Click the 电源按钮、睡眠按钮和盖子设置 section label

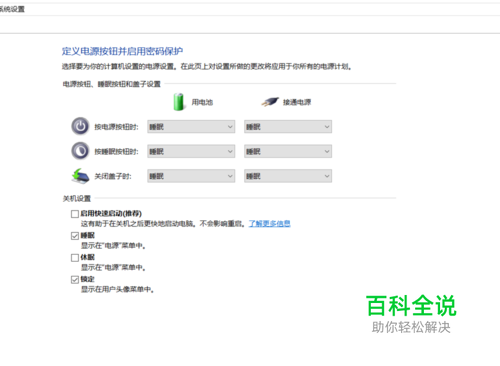point(112,84)
